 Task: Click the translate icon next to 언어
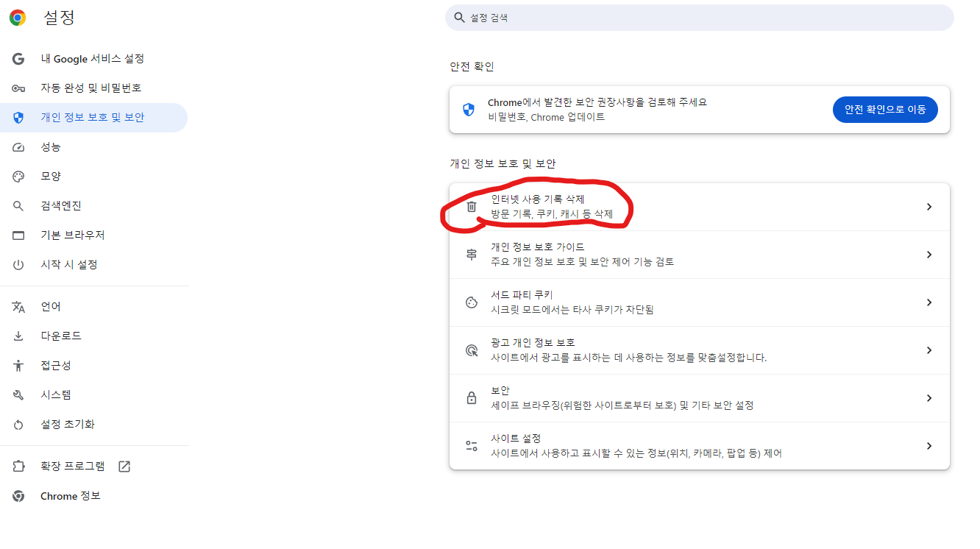click(x=18, y=307)
